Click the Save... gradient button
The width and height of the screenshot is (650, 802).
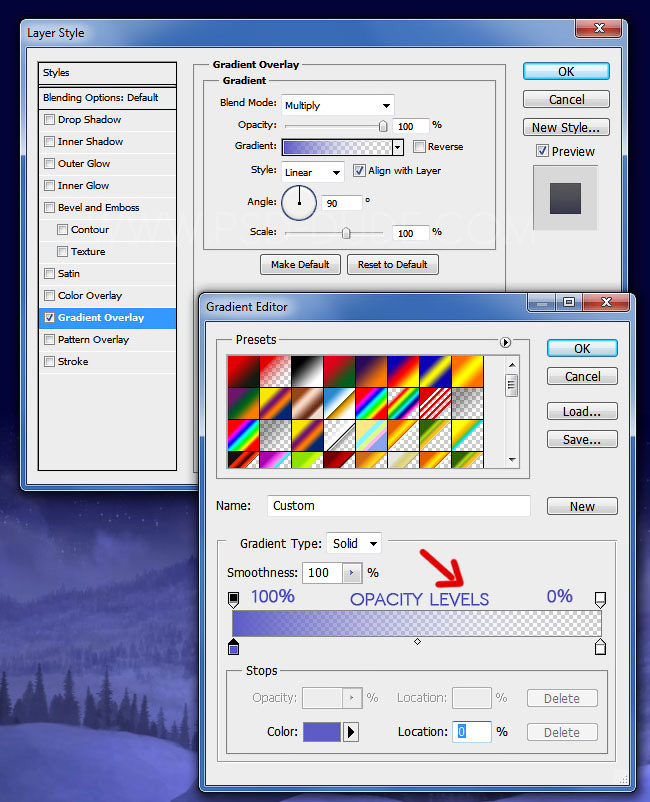(x=582, y=439)
